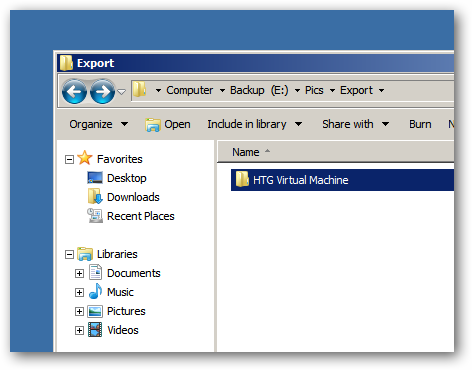Viewport: 472px width, 370px height.
Task: Open dropdown arrow after Pics breadcrumb
Action: coord(332,90)
